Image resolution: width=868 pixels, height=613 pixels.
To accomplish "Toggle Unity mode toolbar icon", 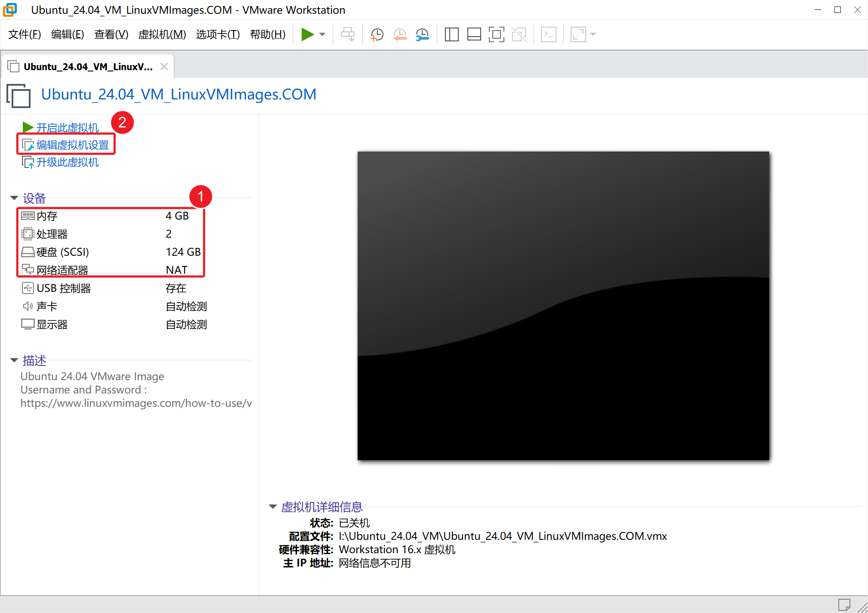I will (x=519, y=34).
